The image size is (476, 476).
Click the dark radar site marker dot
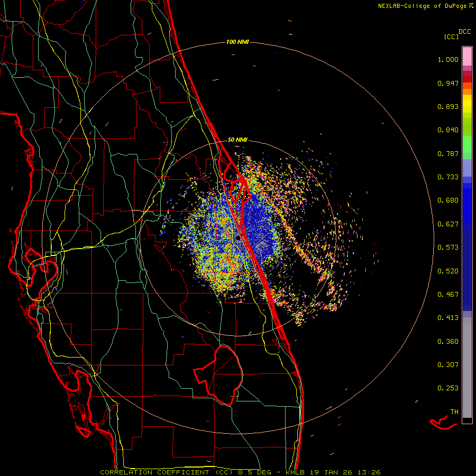pos(238,239)
